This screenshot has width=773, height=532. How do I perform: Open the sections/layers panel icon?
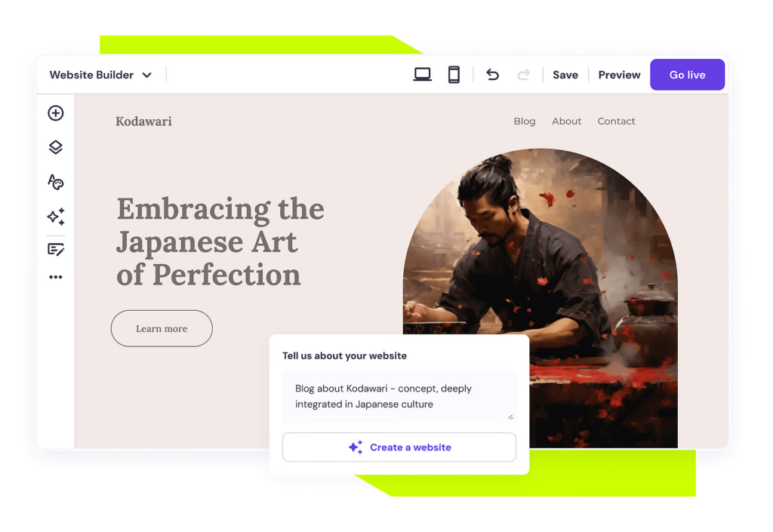click(x=55, y=147)
